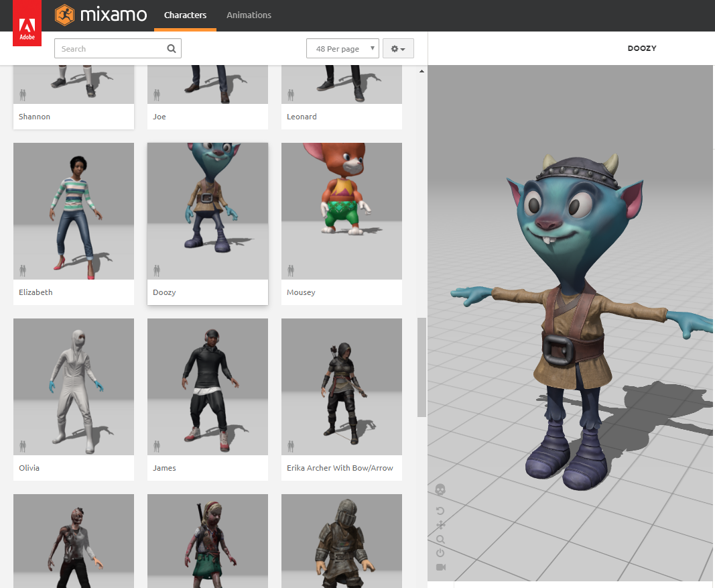Select the armored knight character thumbnail
The height and width of the screenshot is (588, 715).
coord(342,541)
